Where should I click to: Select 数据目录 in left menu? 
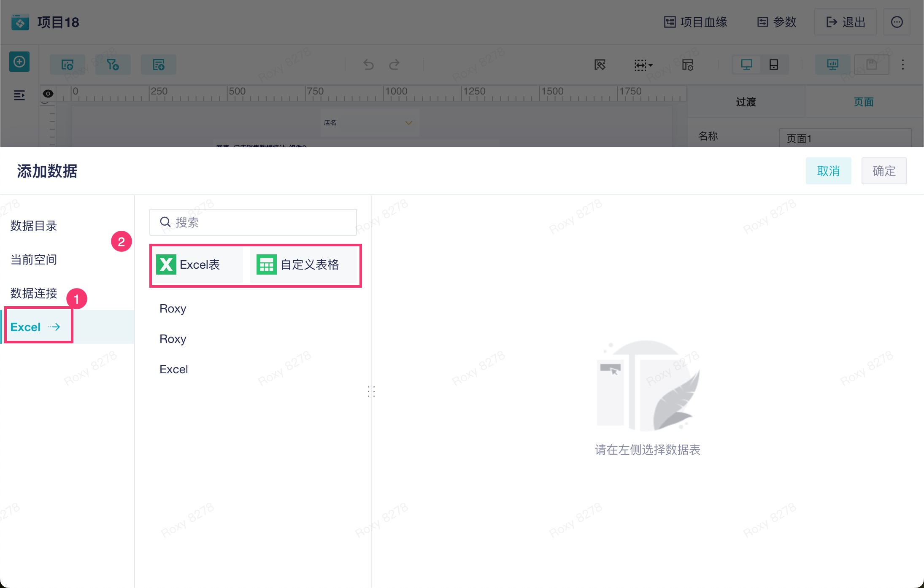(x=34, y=226)
